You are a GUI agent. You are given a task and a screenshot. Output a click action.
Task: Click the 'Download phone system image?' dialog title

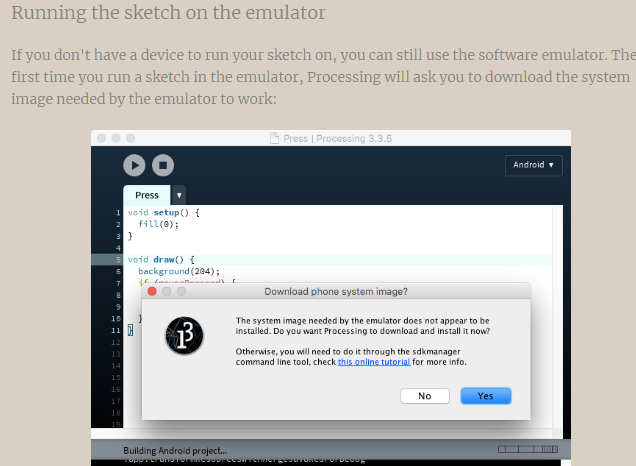336,292
